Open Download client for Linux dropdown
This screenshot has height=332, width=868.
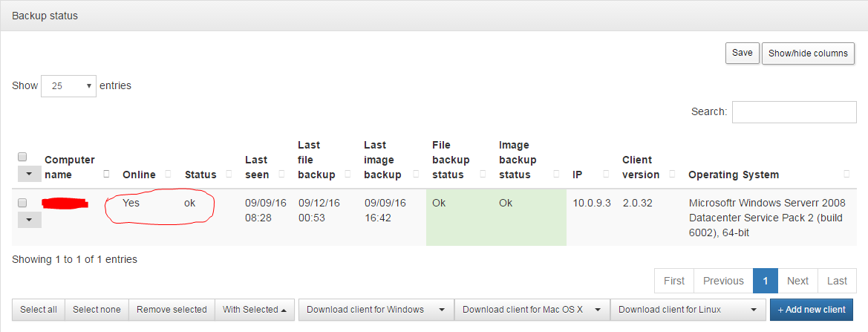tap(688, 310)
